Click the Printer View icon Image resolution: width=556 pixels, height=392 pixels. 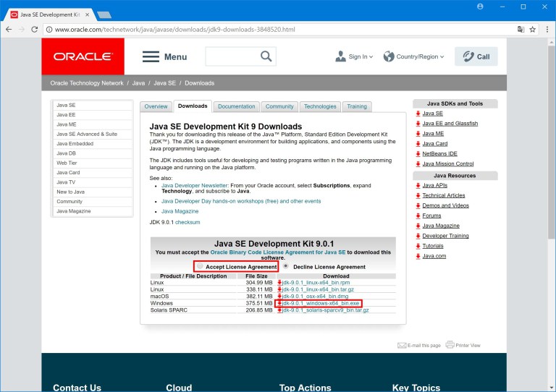450,345
